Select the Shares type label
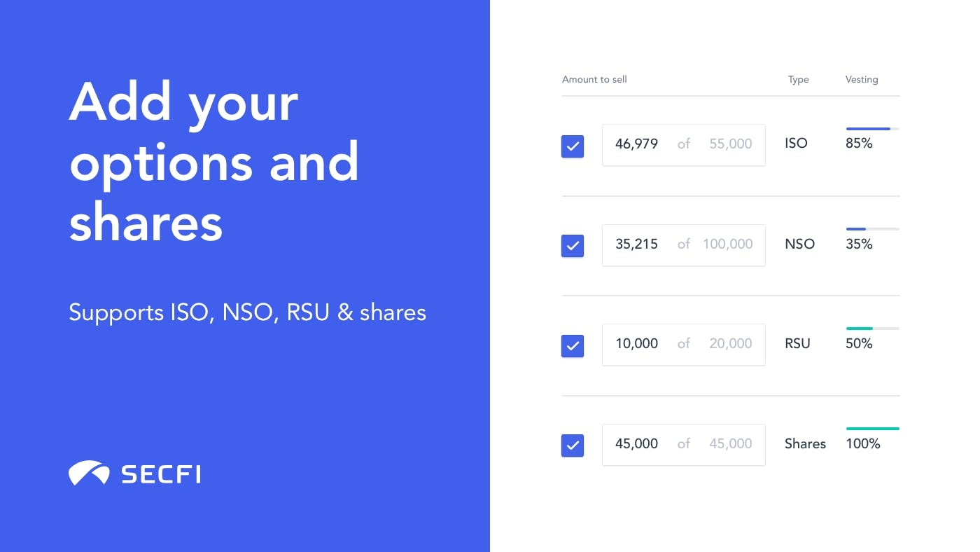980x552 pixels. pyautogui.click(x=805, y=444)
